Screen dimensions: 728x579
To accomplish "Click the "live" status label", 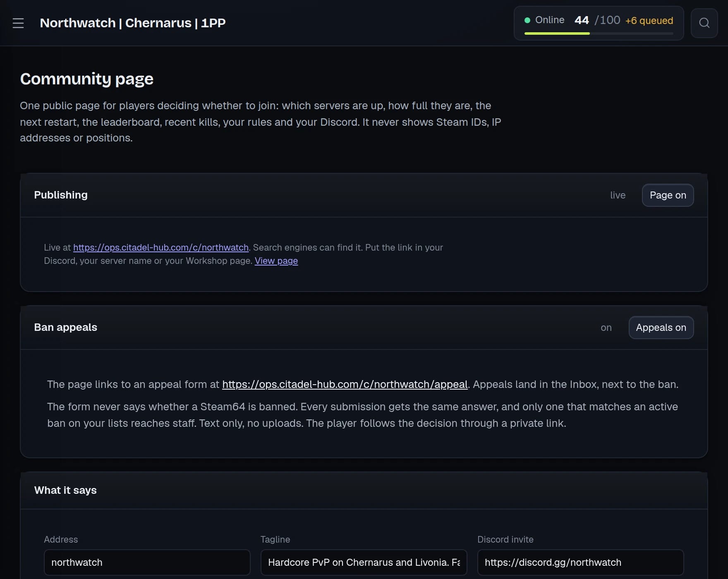I will click(x=618, y=195).
